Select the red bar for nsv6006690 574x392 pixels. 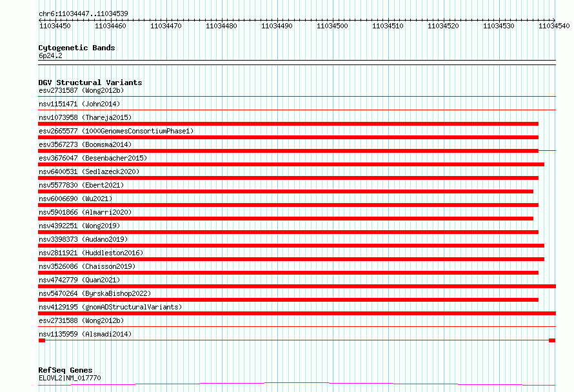point(288,205)
